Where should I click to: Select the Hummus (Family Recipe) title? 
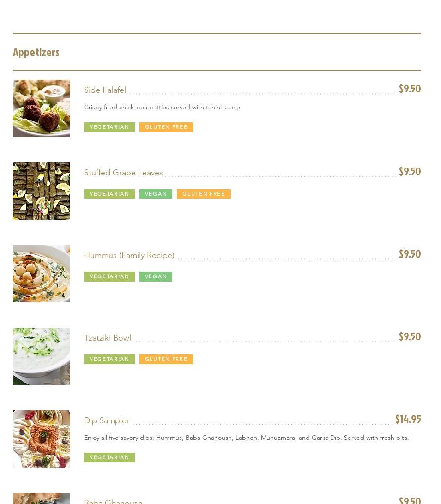tap(129, 255)
